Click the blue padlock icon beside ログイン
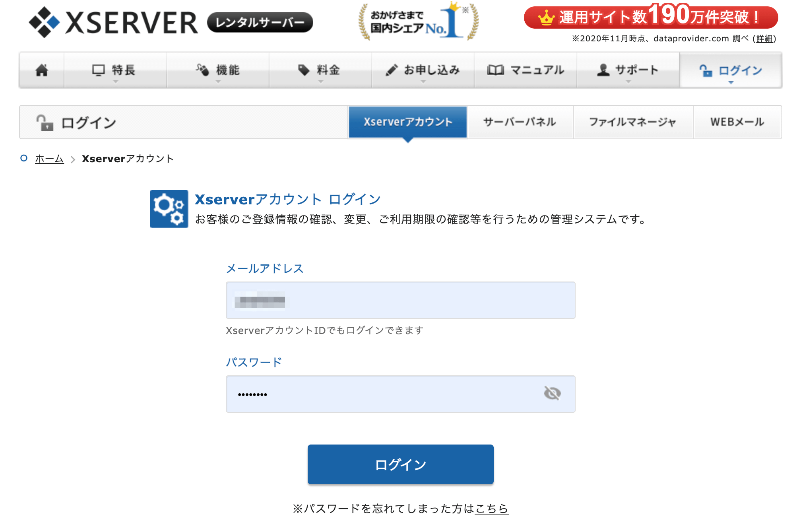The image size is (799, 532). coord(706,71)
